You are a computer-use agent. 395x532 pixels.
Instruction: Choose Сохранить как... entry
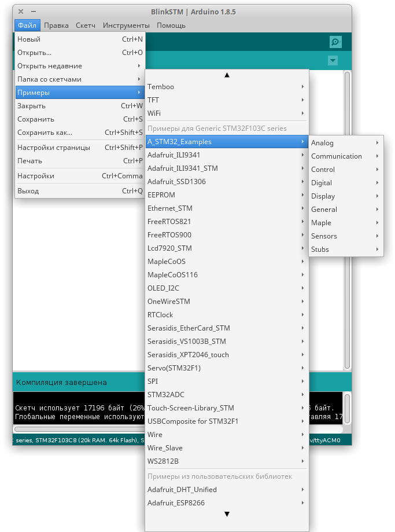[80, 133]
